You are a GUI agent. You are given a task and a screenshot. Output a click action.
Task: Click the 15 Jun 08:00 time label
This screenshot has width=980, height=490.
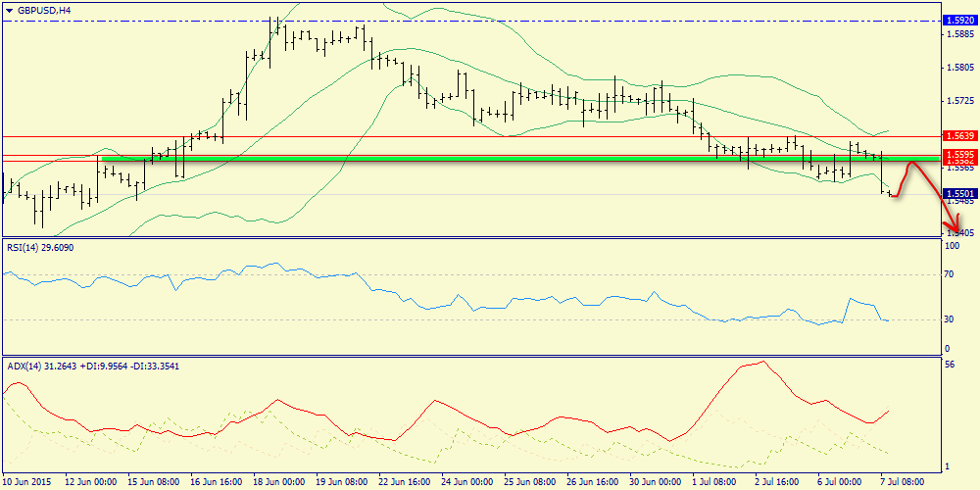pos(153,483)
